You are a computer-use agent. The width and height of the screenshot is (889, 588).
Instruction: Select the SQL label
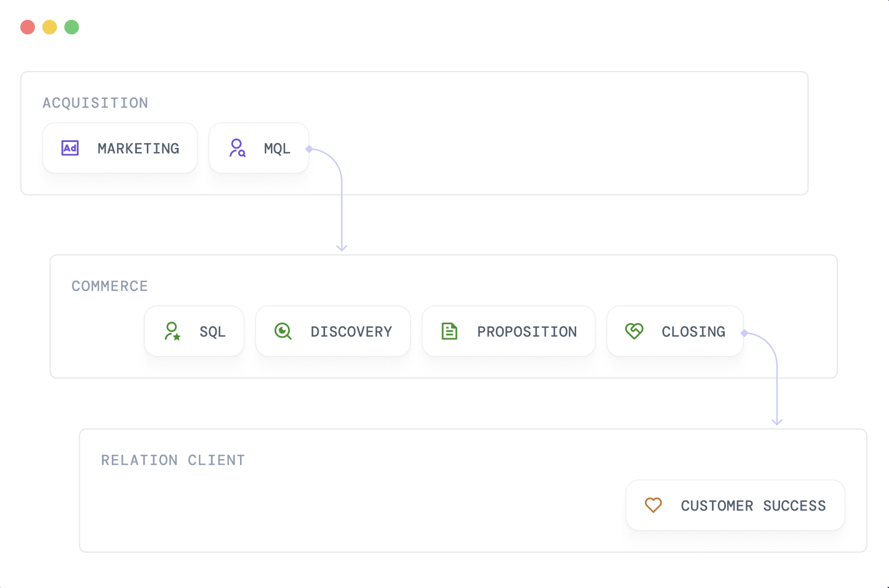(x=213, y=332)
